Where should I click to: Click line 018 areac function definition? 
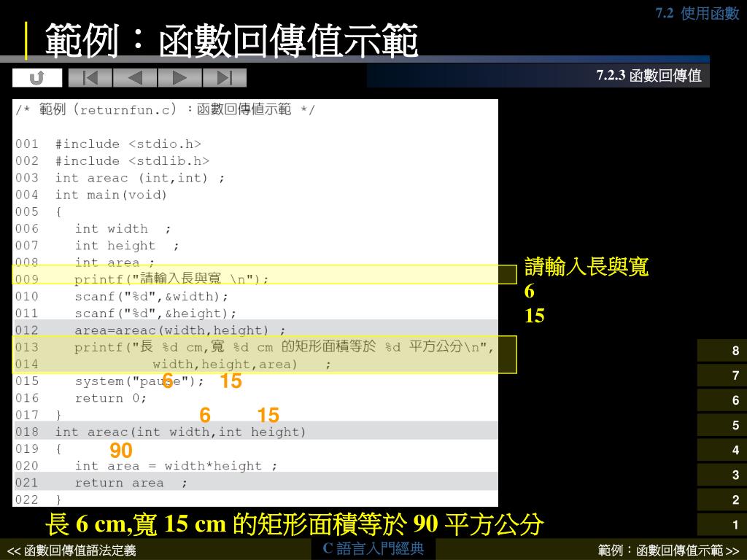(160, 432)
